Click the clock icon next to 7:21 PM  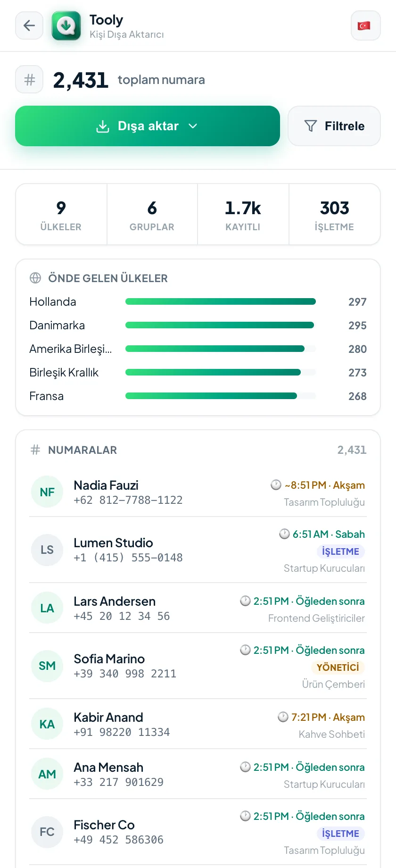coord(283,717)
